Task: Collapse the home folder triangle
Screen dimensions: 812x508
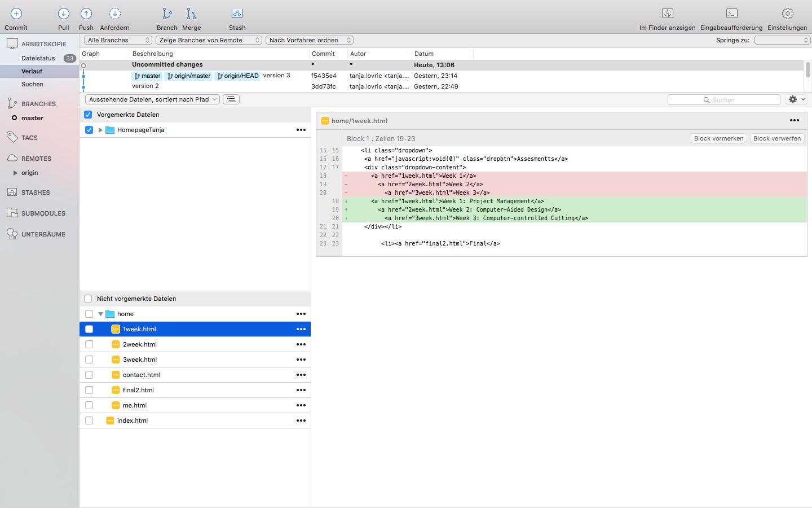Action: pyautogui.click(x=100, y=314)
